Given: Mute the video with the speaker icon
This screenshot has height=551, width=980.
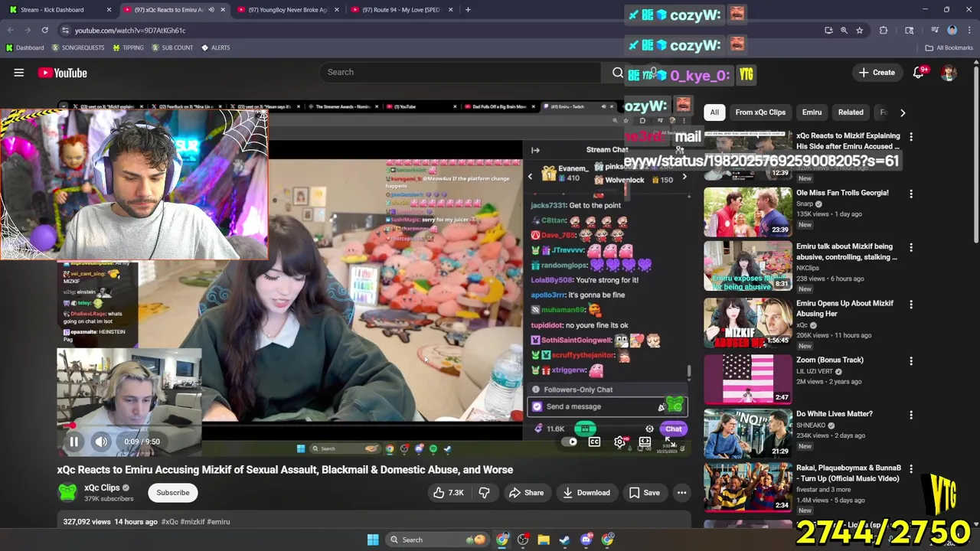Looking at the screenshot, I should coord(101,442).
